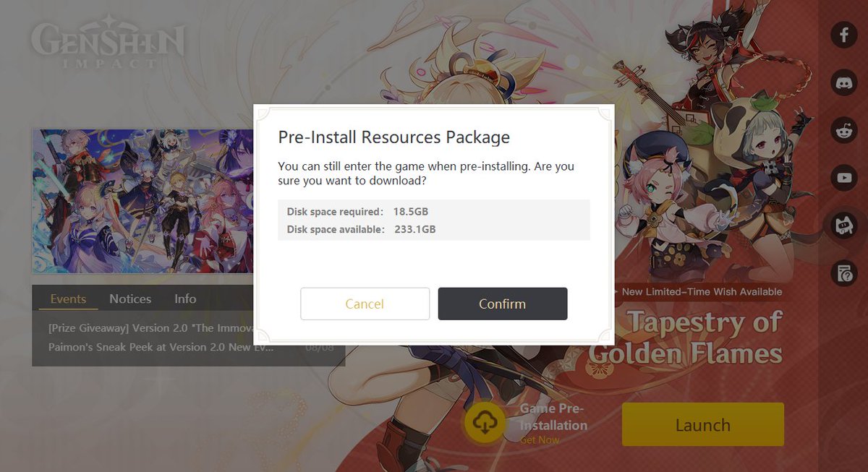This screenshot has height=472, width=868.
Task: Open the Tapestry of Golden Flames banner
Action: (x=685, y=337)
